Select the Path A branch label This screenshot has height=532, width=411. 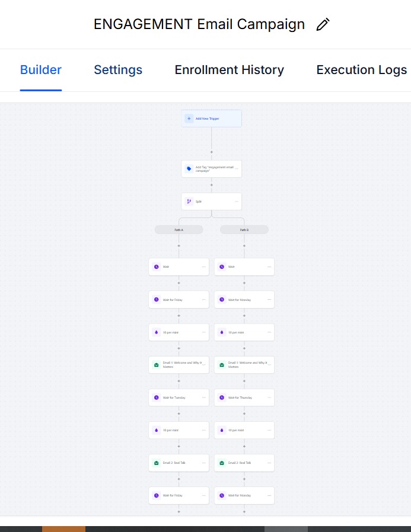pos(179,230)
